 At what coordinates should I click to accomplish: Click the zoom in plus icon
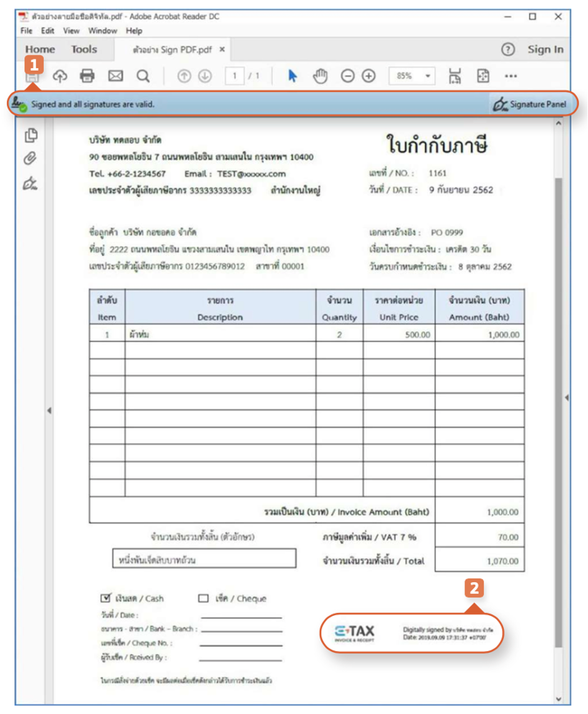click(x=369, y=76)
